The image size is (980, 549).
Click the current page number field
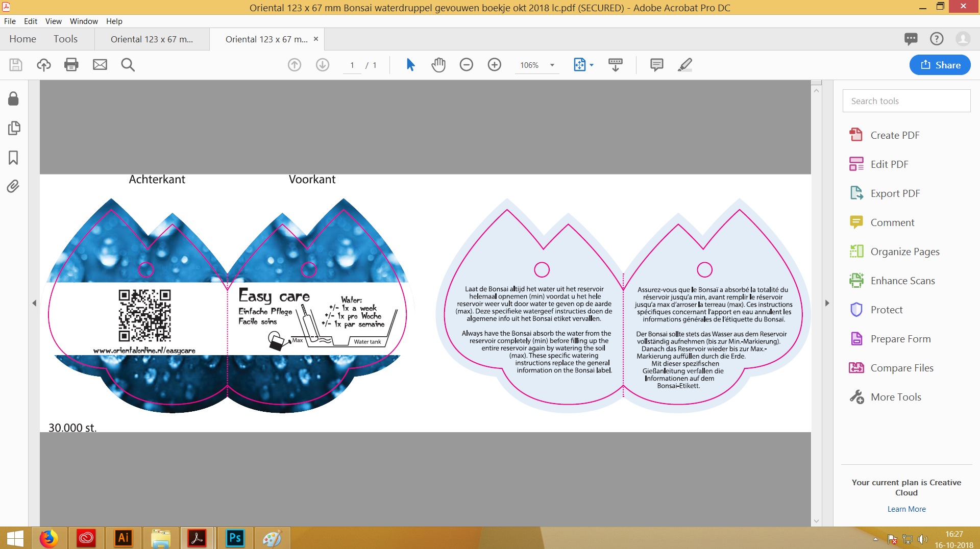point(352,65)
